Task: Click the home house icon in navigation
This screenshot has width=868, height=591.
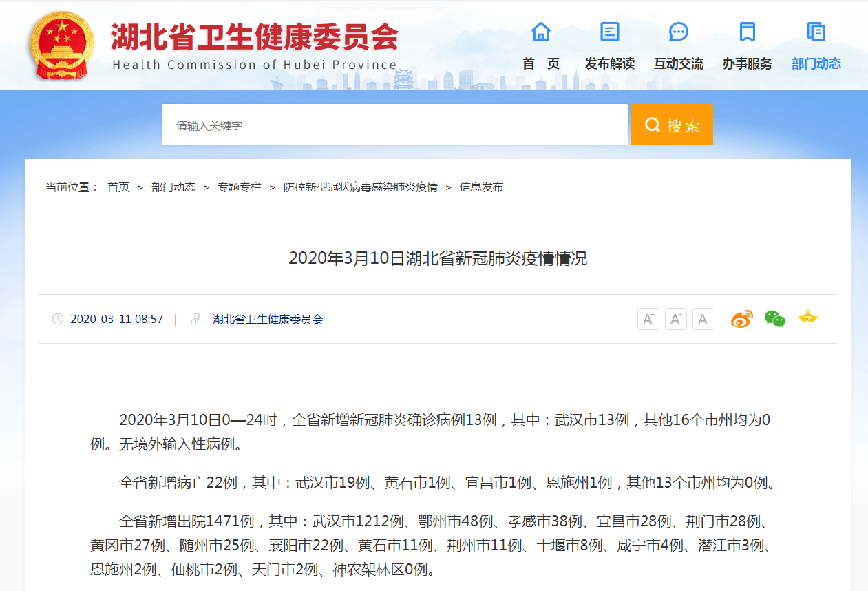Action: click(x=541, y=32)
